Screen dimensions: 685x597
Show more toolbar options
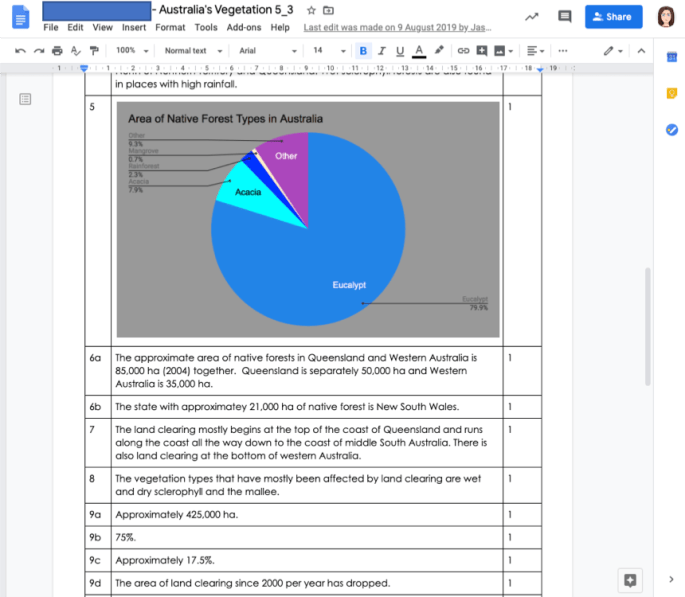[563, 51]
